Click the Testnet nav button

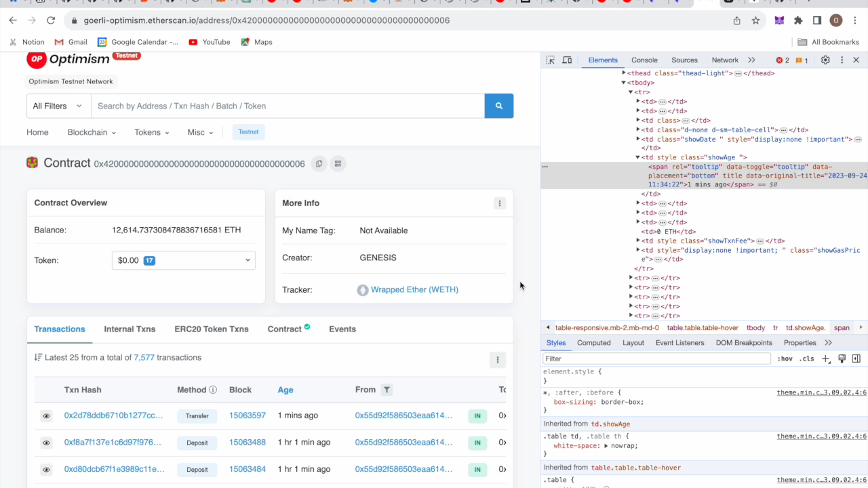click(248, 132)
